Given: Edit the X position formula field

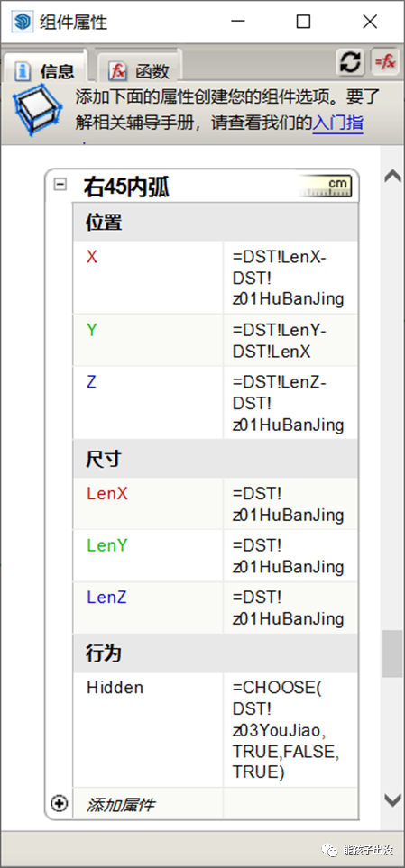Looking at the screenshot, I should coord(290,278).
